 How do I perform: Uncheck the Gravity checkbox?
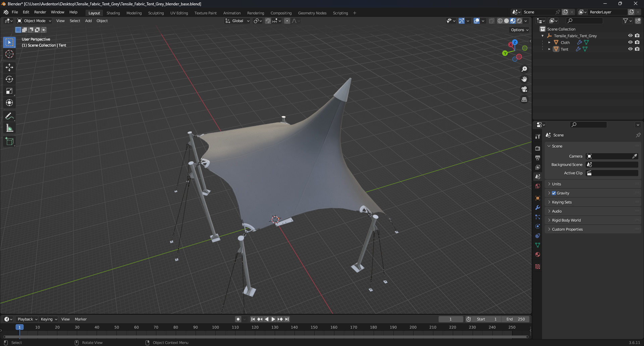pyautogui.click(x=554, y=193)
